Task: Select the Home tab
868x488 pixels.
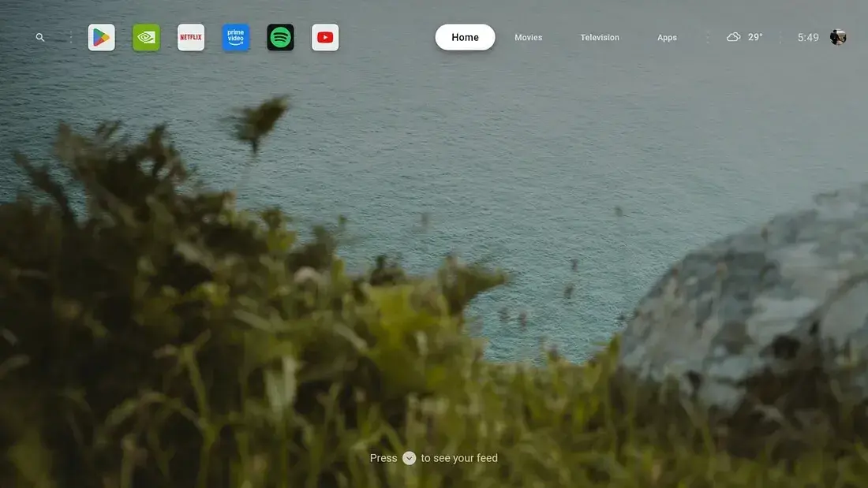Action: [465, 37]
